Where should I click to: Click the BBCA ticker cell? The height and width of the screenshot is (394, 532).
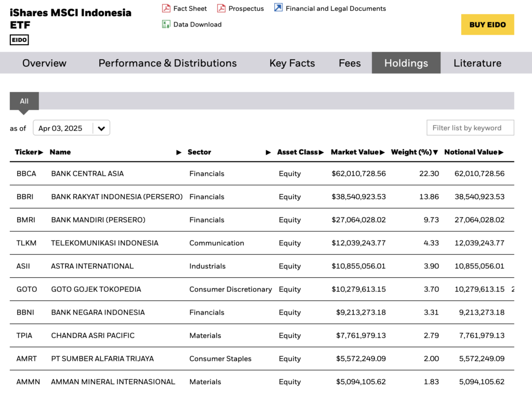(26, 173)
